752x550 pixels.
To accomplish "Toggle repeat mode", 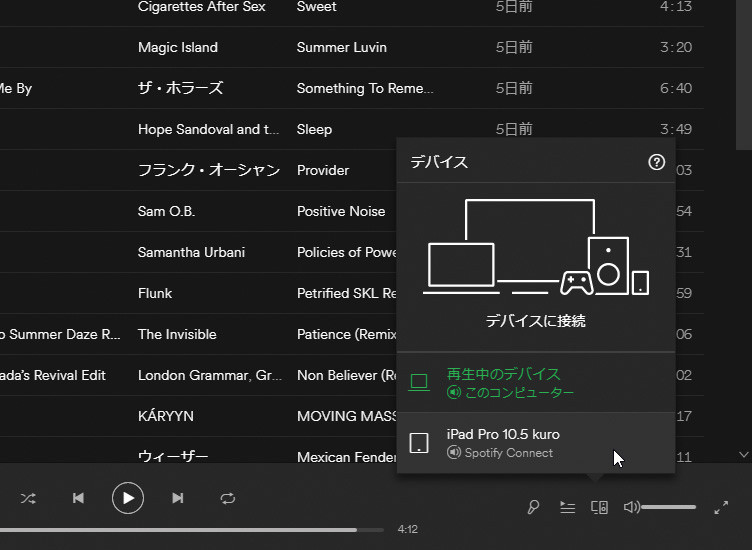I will [228, 499].
